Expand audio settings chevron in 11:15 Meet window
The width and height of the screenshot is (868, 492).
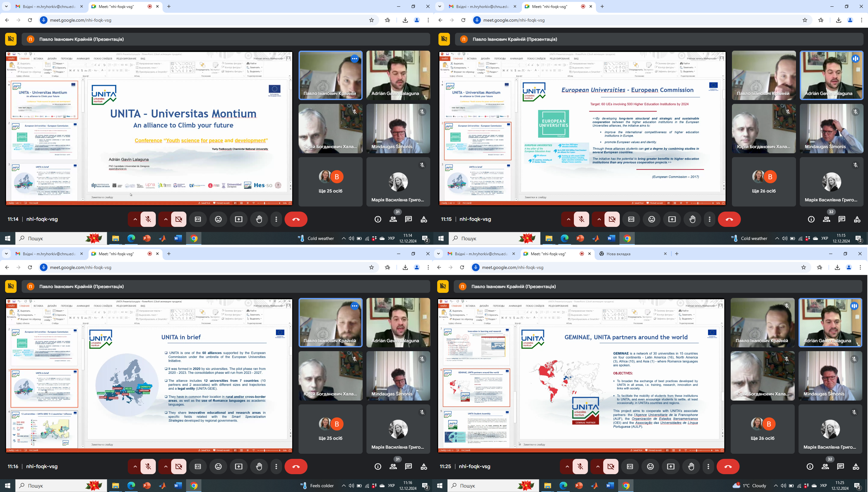coord(568,219)
